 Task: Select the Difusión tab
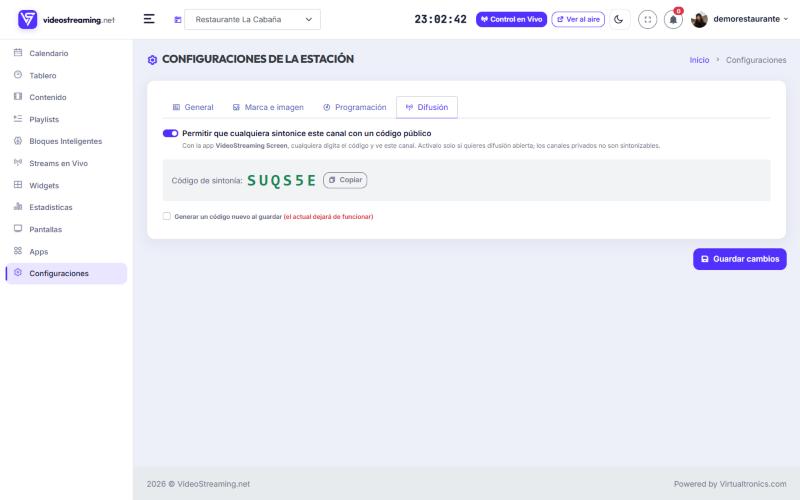click(x=427, y=107)
